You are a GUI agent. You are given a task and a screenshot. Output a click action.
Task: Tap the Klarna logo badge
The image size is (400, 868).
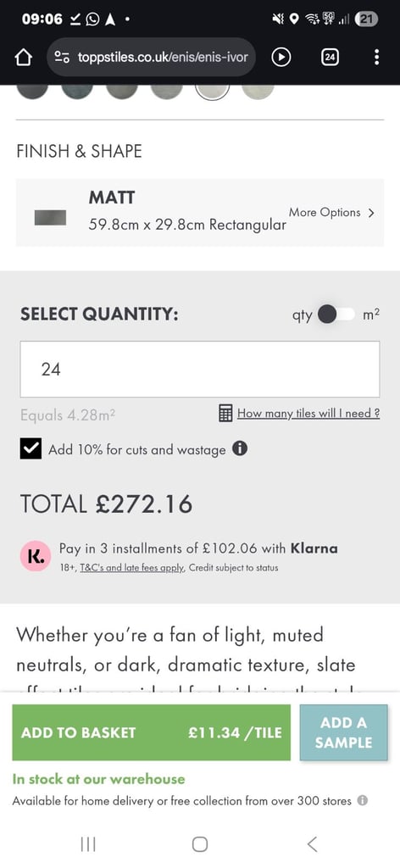tap(36, 557)
